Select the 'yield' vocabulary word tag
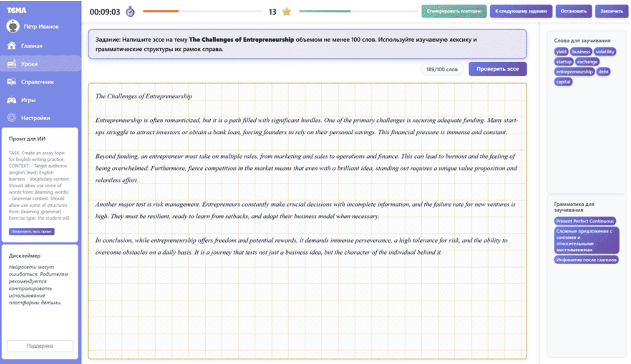 tap(561, 52)
